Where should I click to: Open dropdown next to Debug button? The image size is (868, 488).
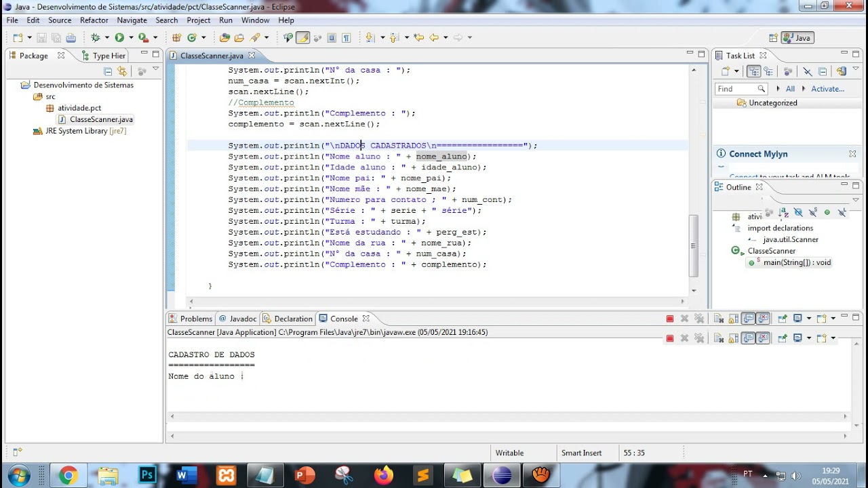tap(107, 38)
